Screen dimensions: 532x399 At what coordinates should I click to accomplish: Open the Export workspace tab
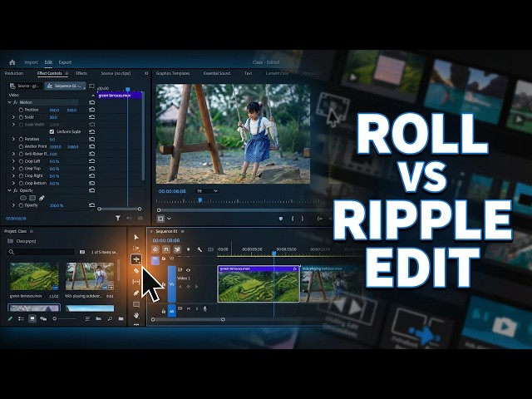pyautogui.click(x=65, y=62)
